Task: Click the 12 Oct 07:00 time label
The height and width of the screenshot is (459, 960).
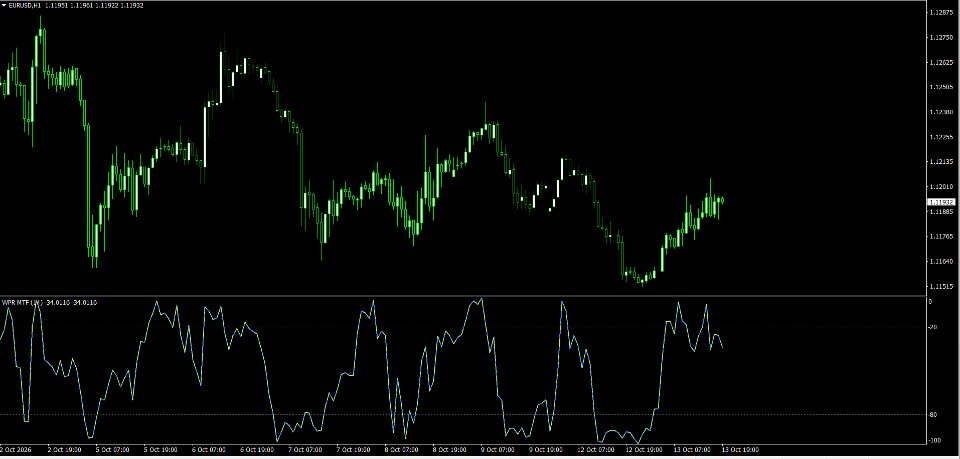Action: pyautogui.click(x=596, y=449)
